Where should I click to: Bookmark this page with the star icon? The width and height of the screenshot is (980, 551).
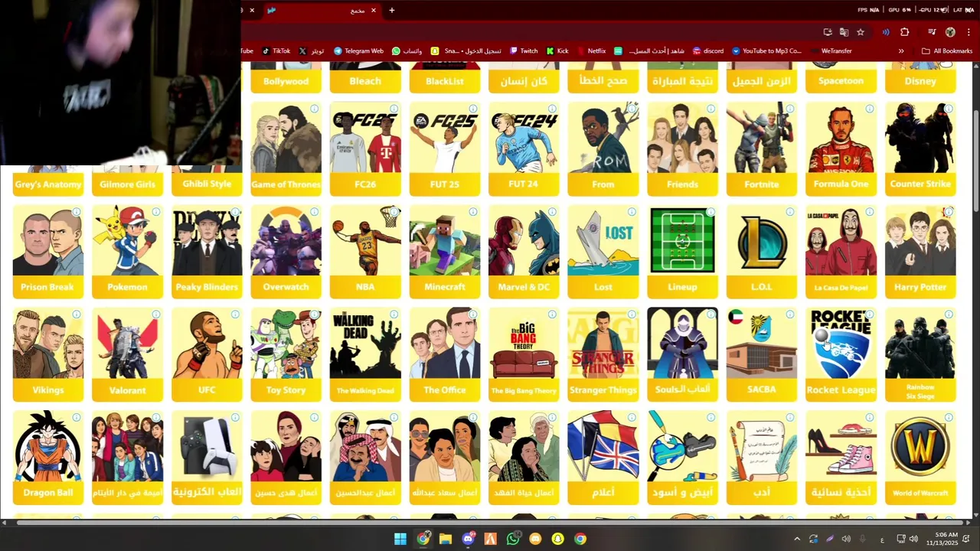861,32
